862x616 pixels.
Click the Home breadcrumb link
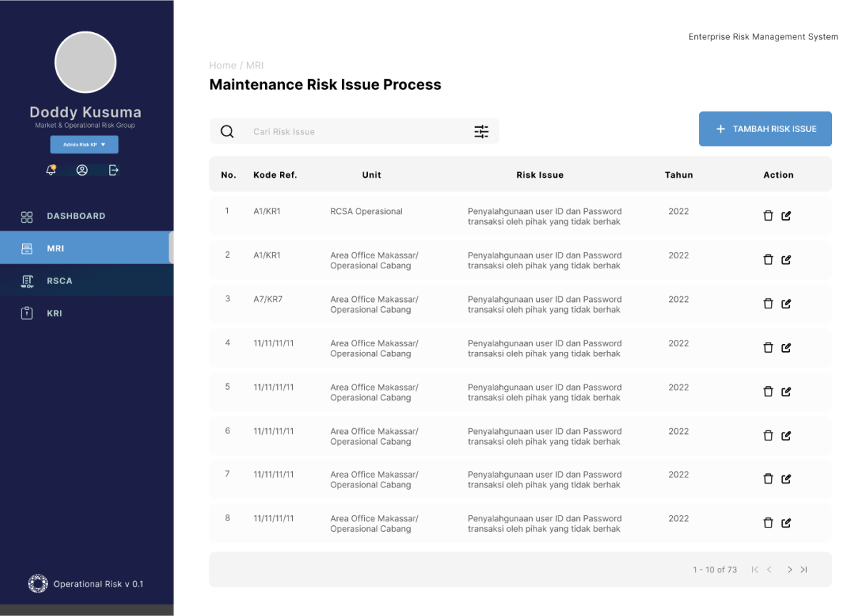click(x=222, y=66)
